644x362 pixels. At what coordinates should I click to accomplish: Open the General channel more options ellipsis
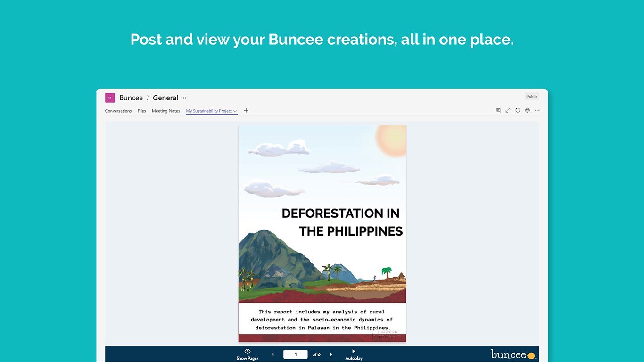[184, 98]
